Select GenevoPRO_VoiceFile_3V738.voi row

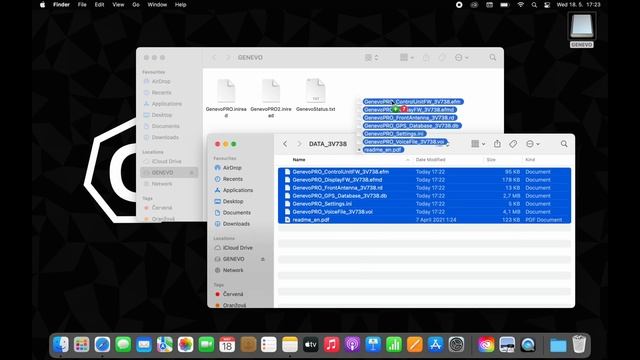tap(424, 212)
